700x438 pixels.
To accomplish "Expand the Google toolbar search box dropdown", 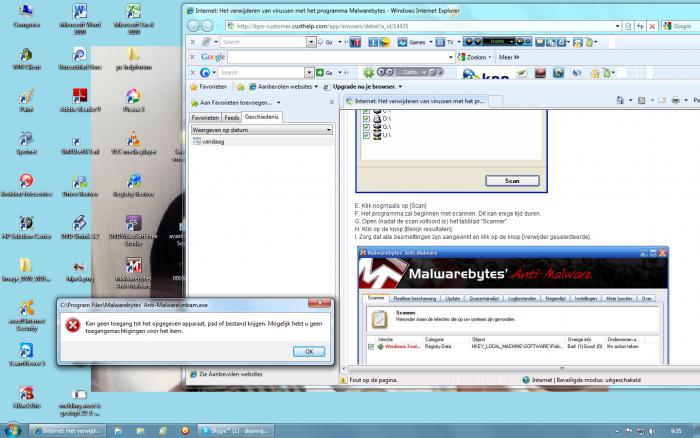I will 450,57.
